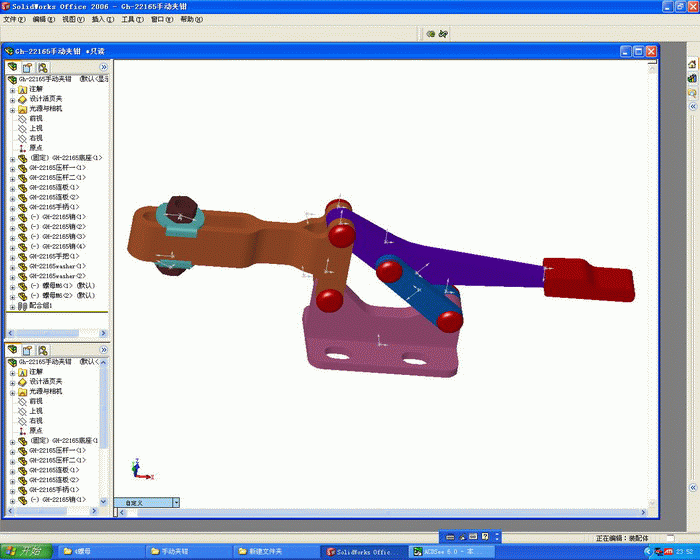Open the PropertyManager tab in upper panel
700x560 pixels.
tap(28, 67)
